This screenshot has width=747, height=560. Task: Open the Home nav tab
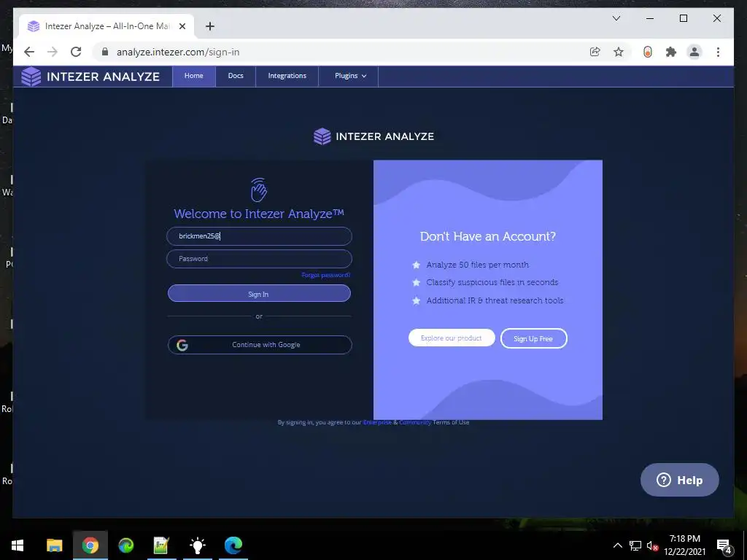click(193, 76)
